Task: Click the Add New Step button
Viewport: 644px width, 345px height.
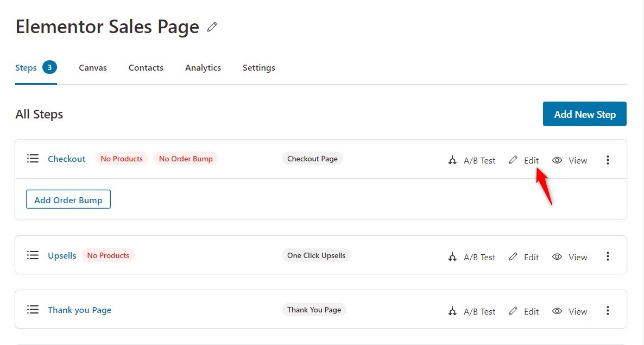Action: pos(584,114)
